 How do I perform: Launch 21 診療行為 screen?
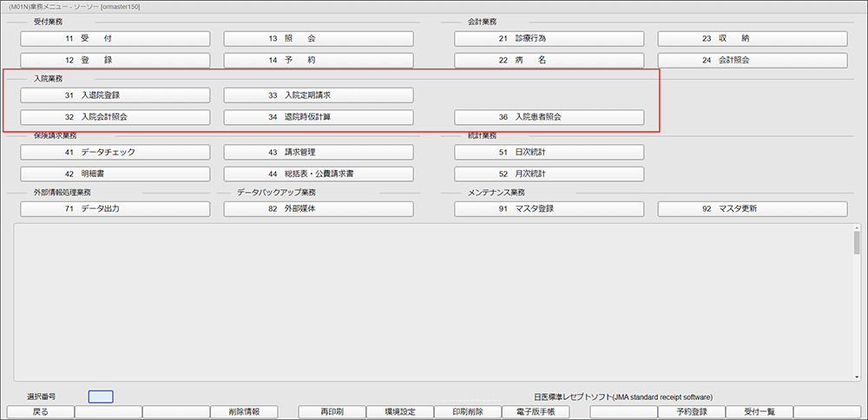tap(549, 39)
